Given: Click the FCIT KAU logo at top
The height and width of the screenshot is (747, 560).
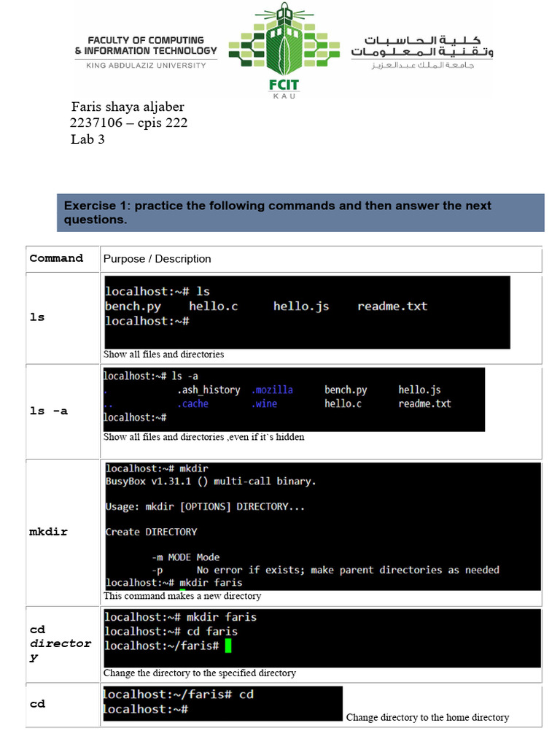Looking at the screenshot, I should [x=284, y=50].
